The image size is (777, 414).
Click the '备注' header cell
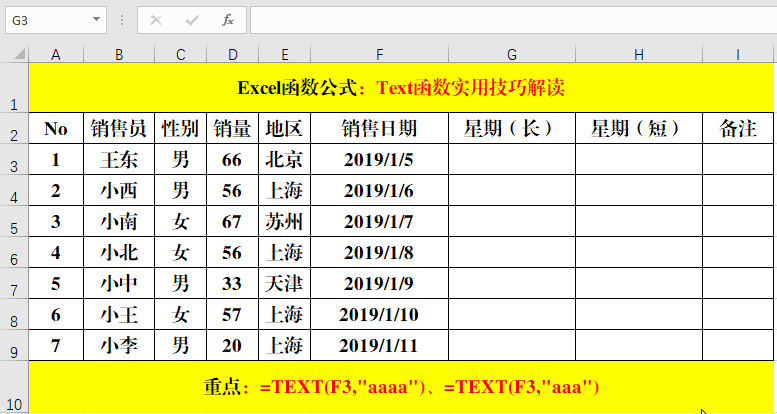pyautogui.click(x=738, y=128)
